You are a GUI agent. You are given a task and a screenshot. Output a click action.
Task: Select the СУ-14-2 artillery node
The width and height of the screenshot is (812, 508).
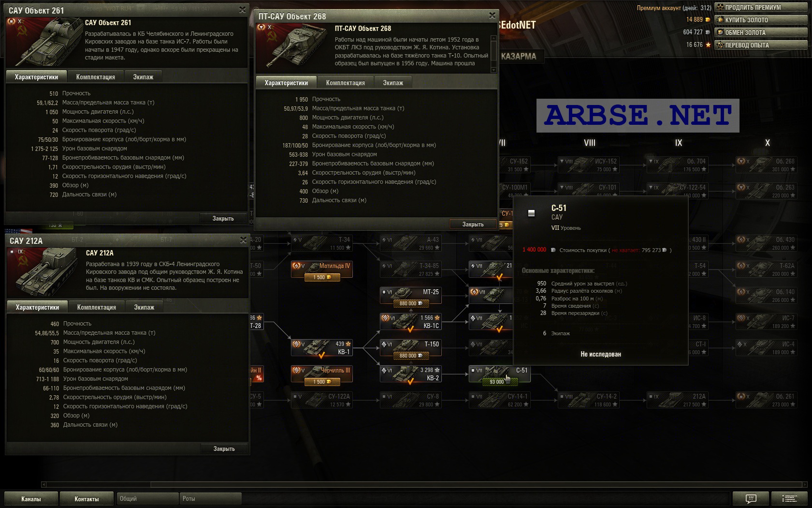point(589,400)
